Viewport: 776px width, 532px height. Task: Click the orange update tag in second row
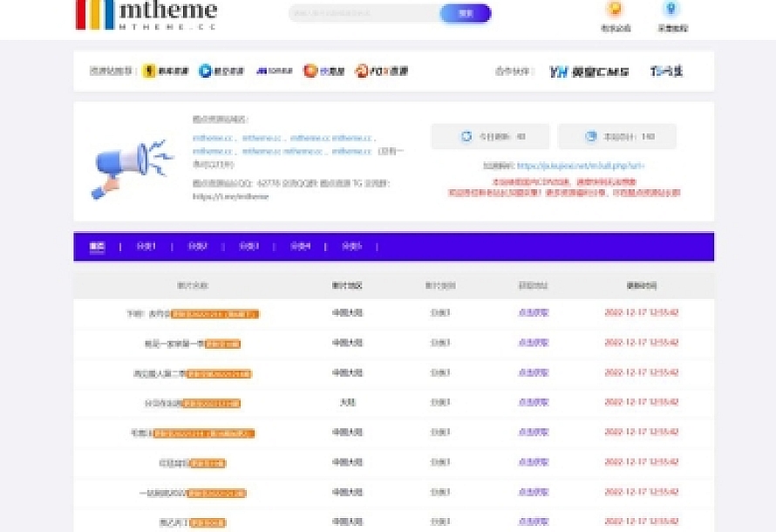(222, 344)
